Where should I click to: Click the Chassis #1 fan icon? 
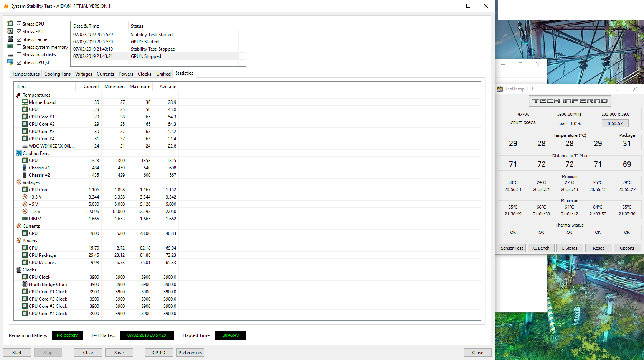[x=25, y=168]
